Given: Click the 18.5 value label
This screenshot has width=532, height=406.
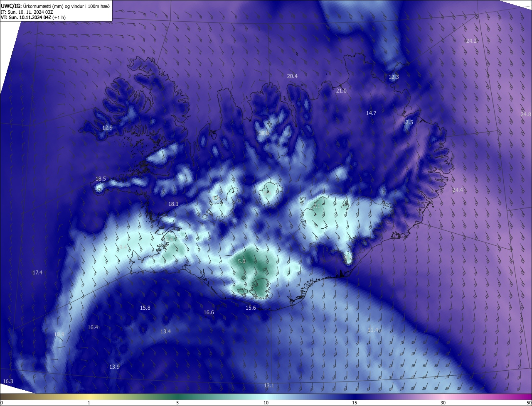Looking at the screenshot, I should [x=101, y=179].
